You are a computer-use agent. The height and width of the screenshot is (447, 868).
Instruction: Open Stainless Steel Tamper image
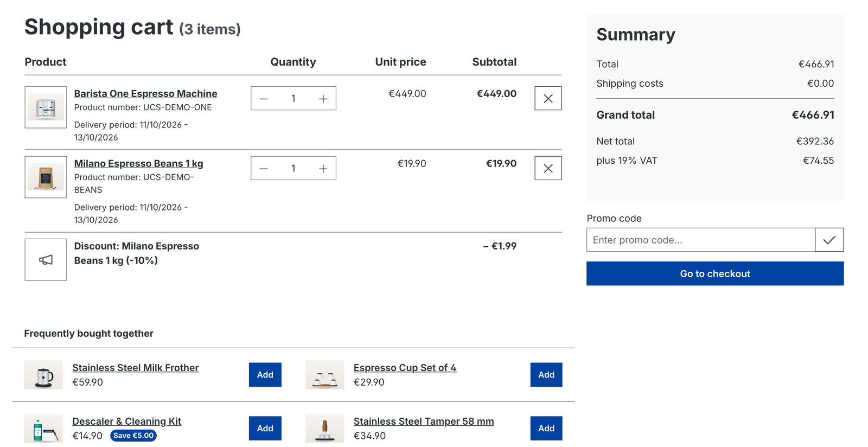325,429
